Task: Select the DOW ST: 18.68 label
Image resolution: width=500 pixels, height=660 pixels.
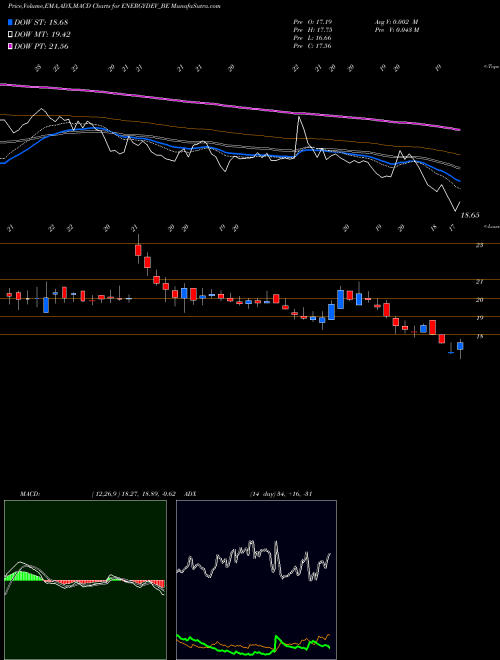Action: pyautogui.click(x=41, y=22)
